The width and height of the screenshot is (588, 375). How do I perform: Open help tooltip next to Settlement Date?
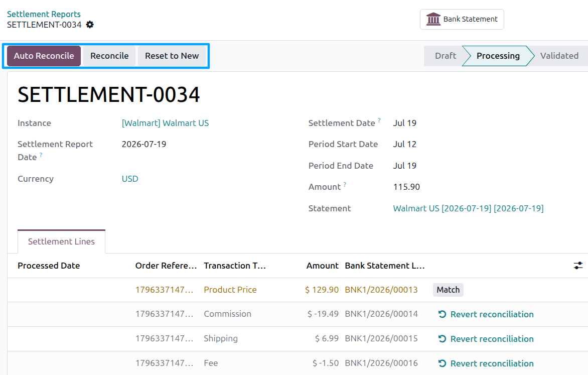(x=379, y=120)
